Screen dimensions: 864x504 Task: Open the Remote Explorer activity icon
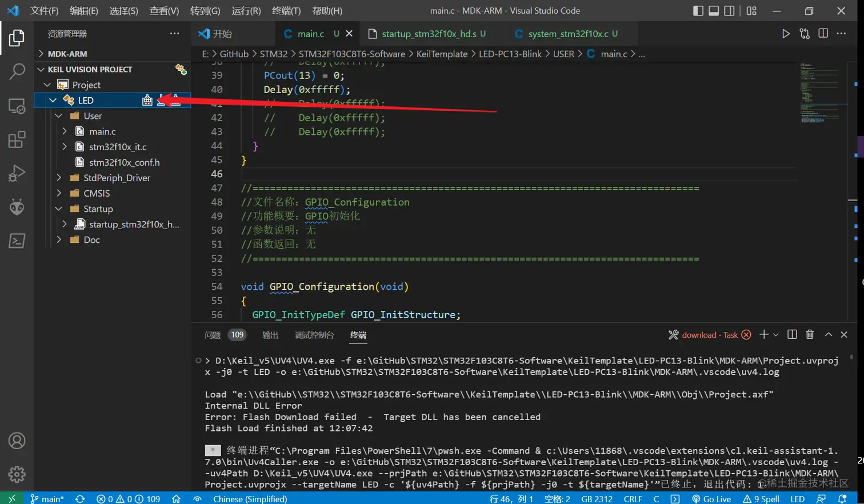click(x=17, y=106)
